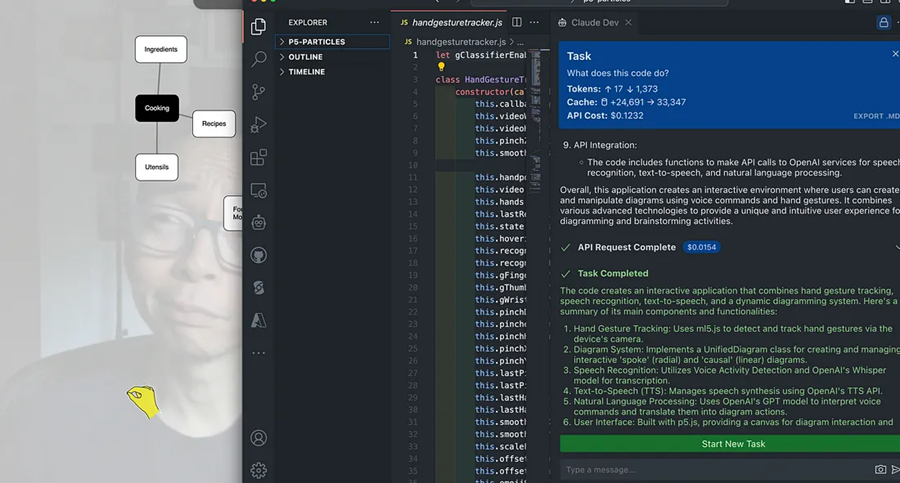The width and height of the screenshot is (900, 483).
Task: Open the Search view in activity bar
Action: (259, 59)
